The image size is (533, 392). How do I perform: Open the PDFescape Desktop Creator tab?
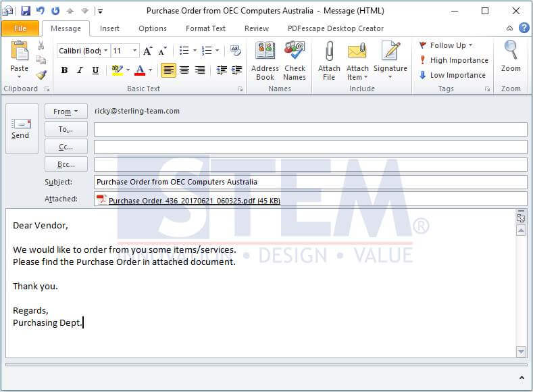point(336,28)
